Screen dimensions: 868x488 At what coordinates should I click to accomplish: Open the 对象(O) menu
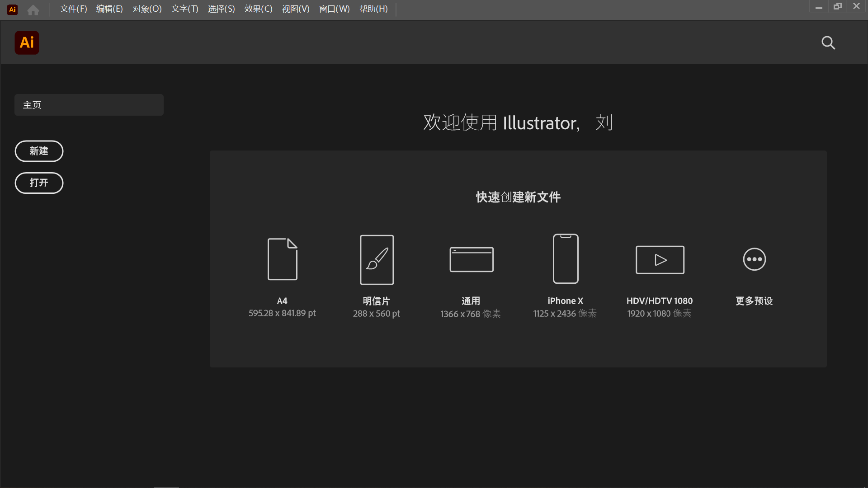pyautogui.click(x=147, y=9)
